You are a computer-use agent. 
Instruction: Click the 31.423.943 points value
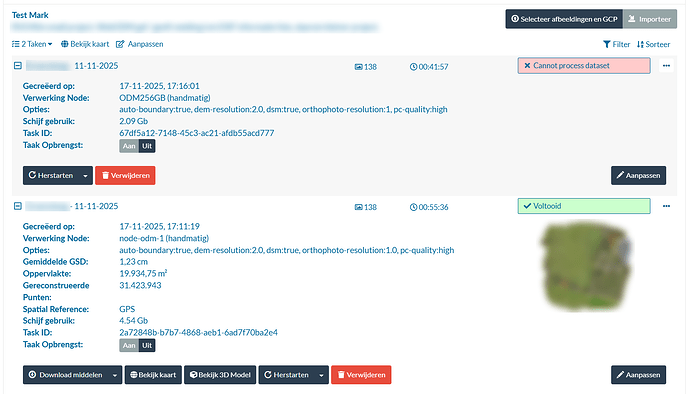pos(140,285)
